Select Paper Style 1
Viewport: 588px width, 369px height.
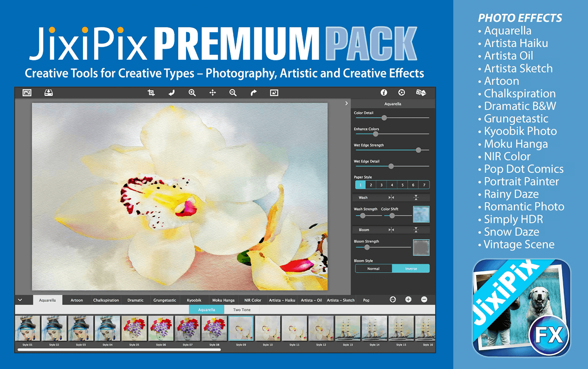point(360,185)
